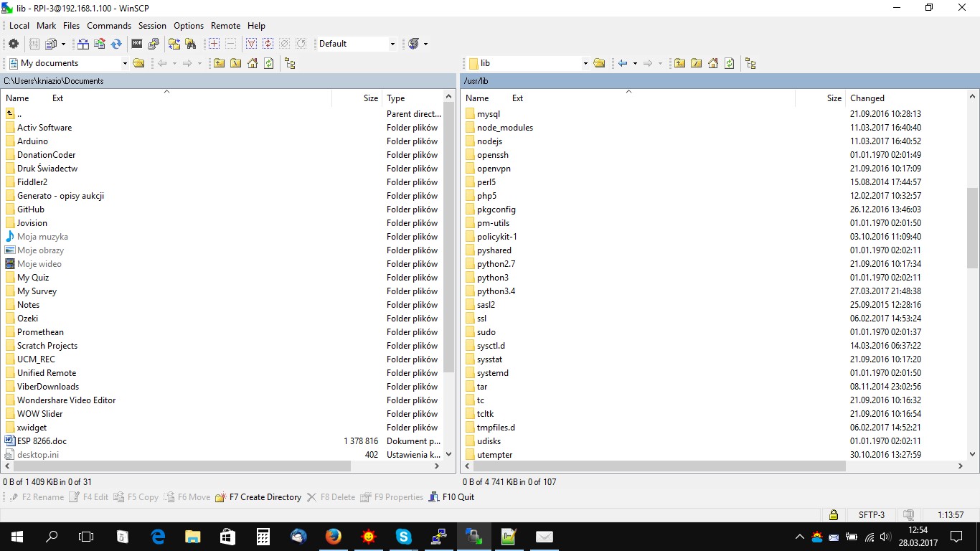Screen dimensions: 980x551
Task: Click F10 Quit button
Action: tap(451, 497)
